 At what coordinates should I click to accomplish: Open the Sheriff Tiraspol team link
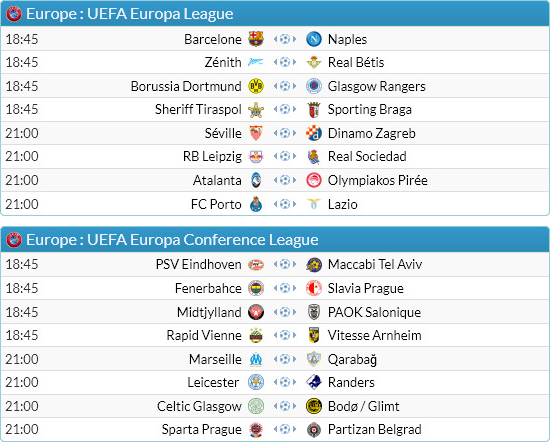198,109
